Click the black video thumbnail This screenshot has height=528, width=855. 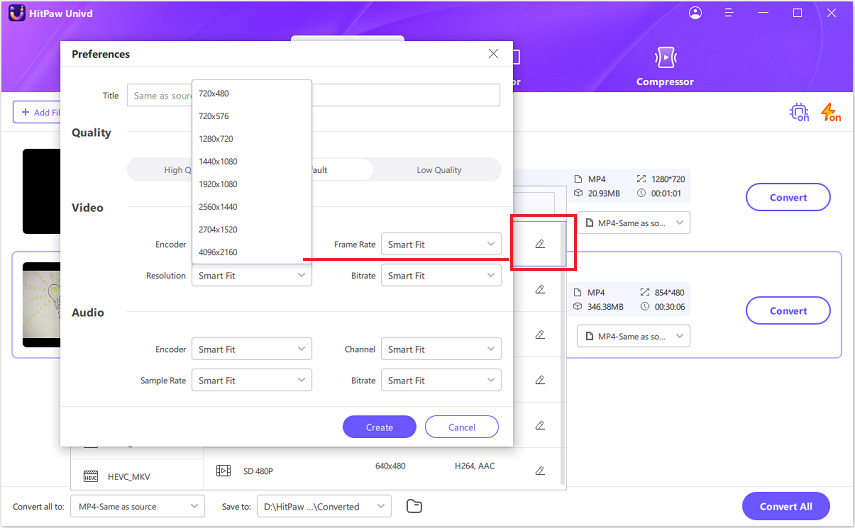click(41, 191)
